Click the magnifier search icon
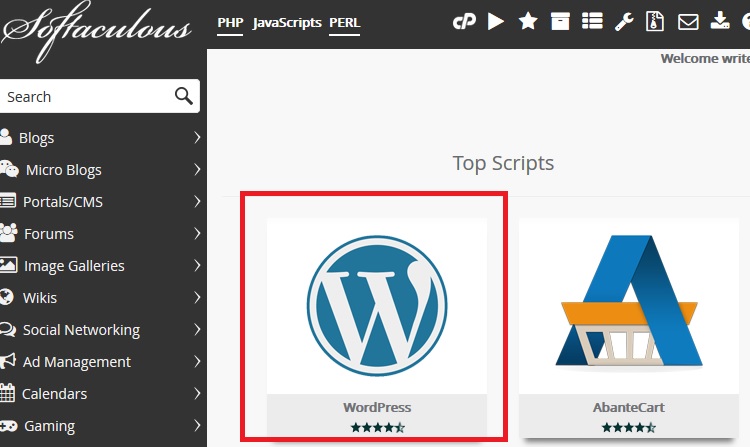Screen dimensions: 750x447 point(184,96)
